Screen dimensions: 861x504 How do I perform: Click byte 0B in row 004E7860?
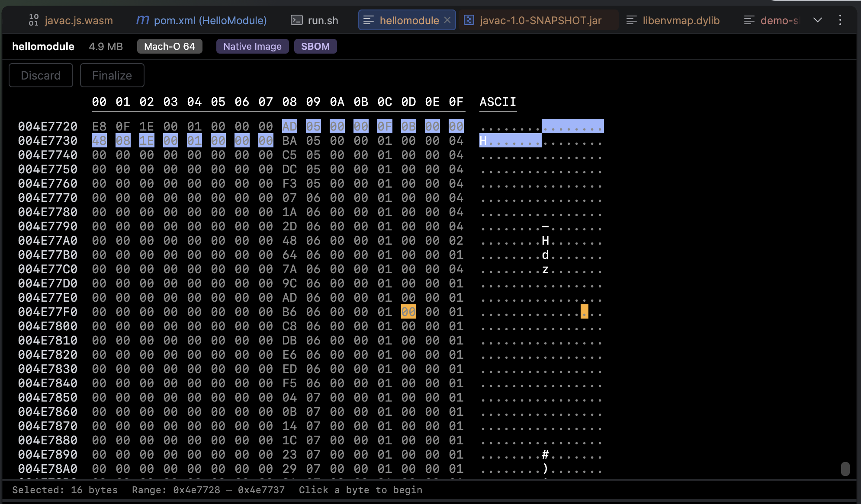pos(289,411)
